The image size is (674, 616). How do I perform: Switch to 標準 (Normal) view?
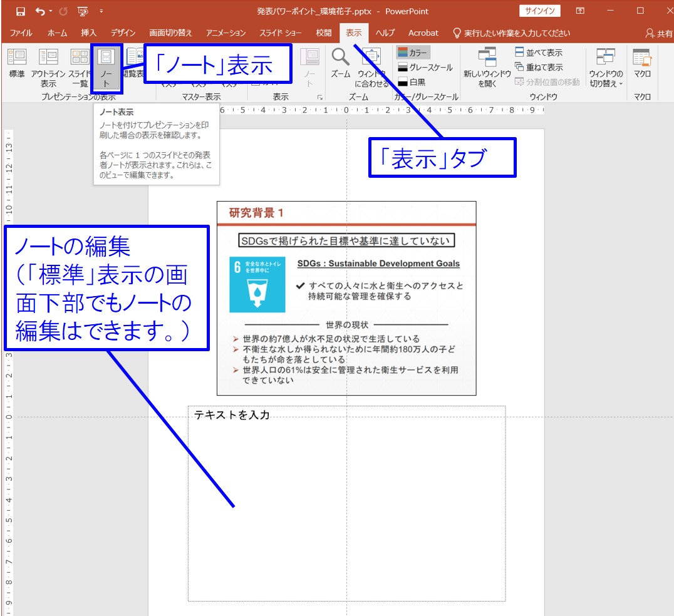click(x=17, y=64)
